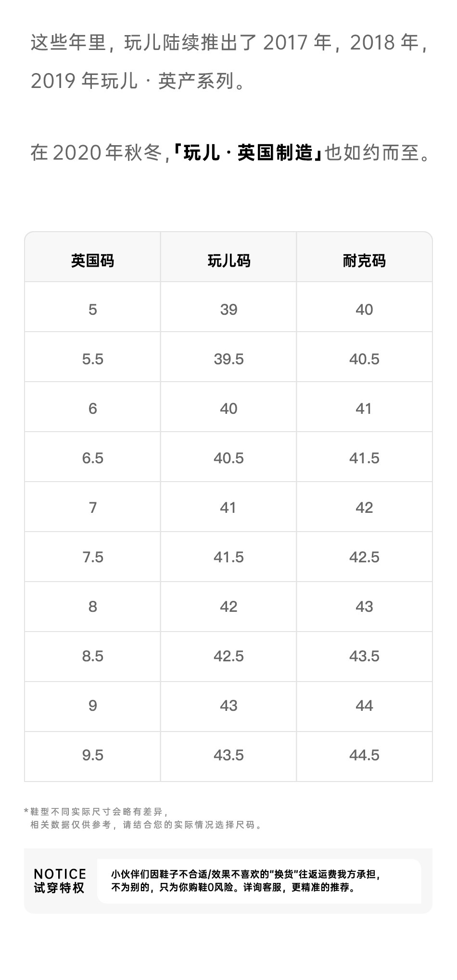This screenshot has width=457, height=980.
Task: Click the 玩儿码 column header
Action: click(x=228, y=261)
